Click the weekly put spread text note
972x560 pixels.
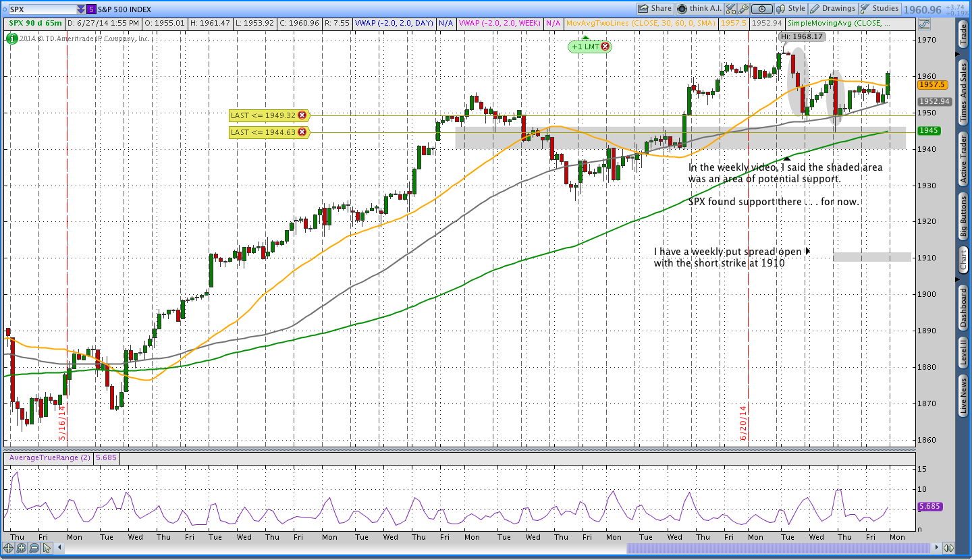click(x=728, y=257)
